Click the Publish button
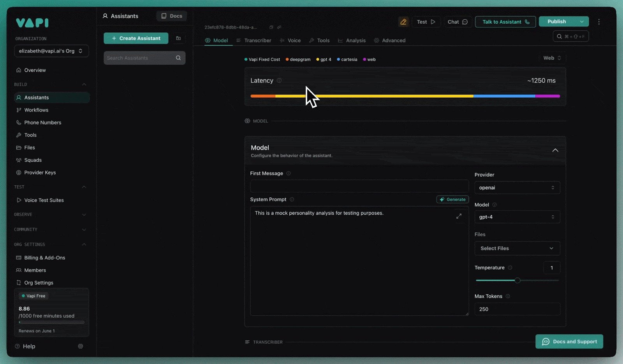623x364 pixels. [x=557, y=22]
